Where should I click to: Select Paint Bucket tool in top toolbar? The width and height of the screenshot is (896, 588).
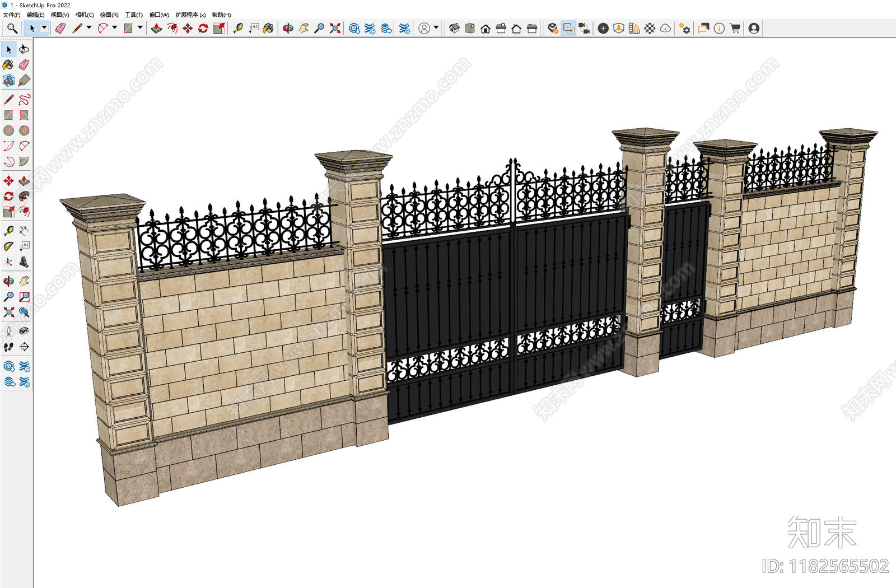point(269,28)
